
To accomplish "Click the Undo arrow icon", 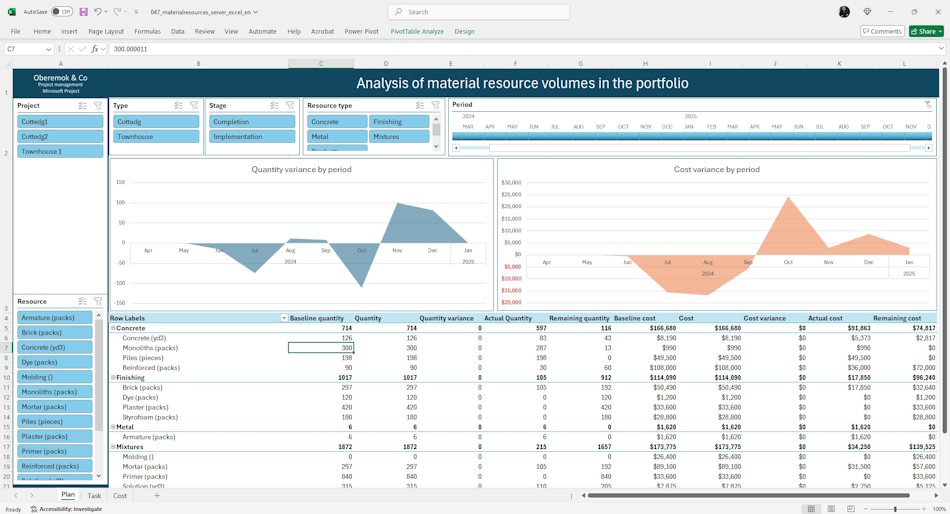I will point(97,12).
